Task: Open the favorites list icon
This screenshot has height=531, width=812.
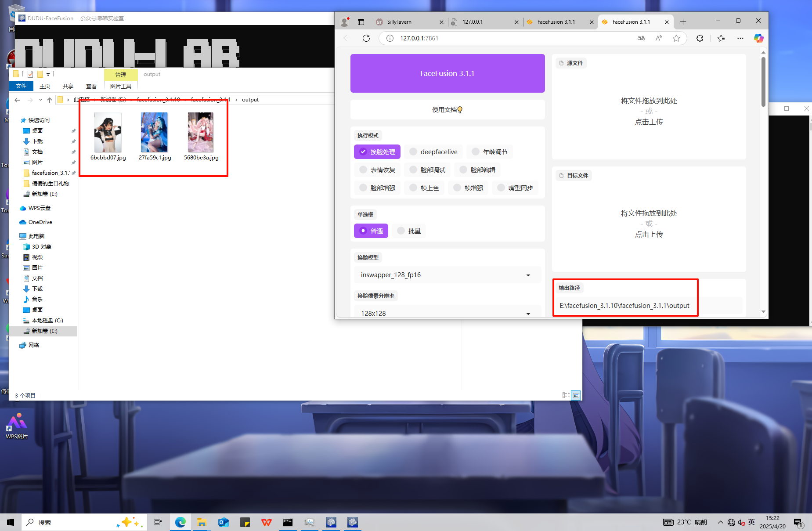Action: click(x=721, y=38)
